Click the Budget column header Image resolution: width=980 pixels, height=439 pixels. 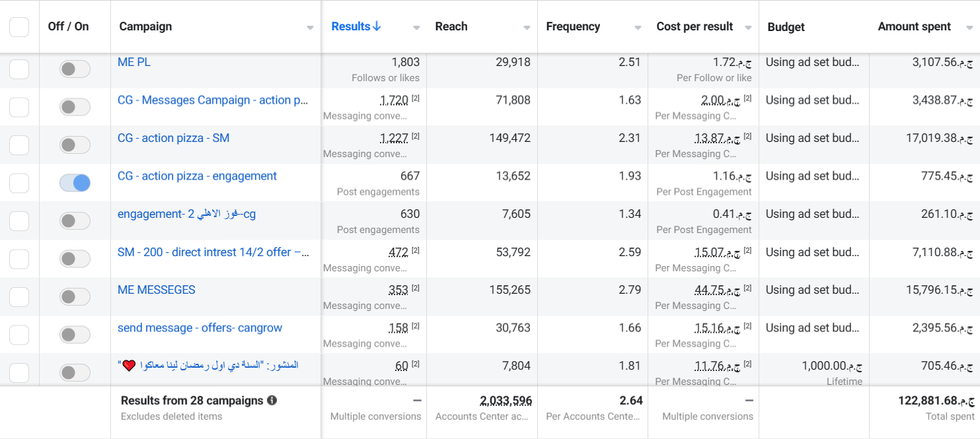coord(786,27)
